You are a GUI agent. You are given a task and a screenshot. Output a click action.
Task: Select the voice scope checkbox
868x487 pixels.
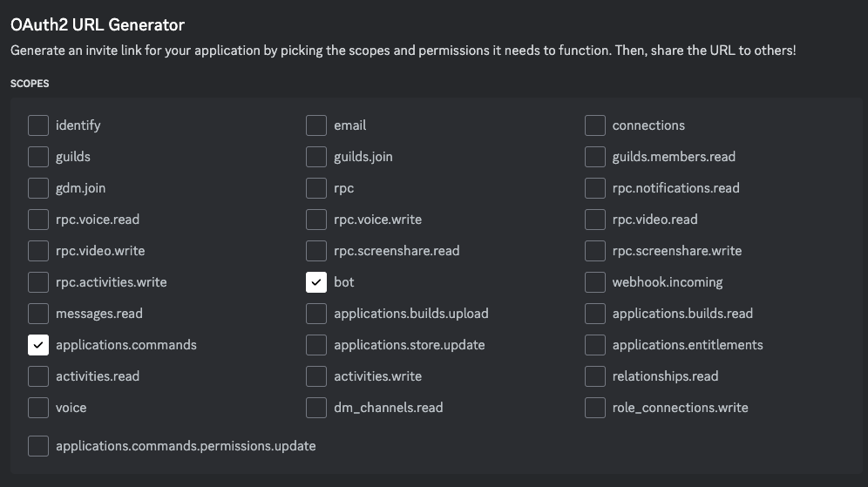click(x=38, y=408)
